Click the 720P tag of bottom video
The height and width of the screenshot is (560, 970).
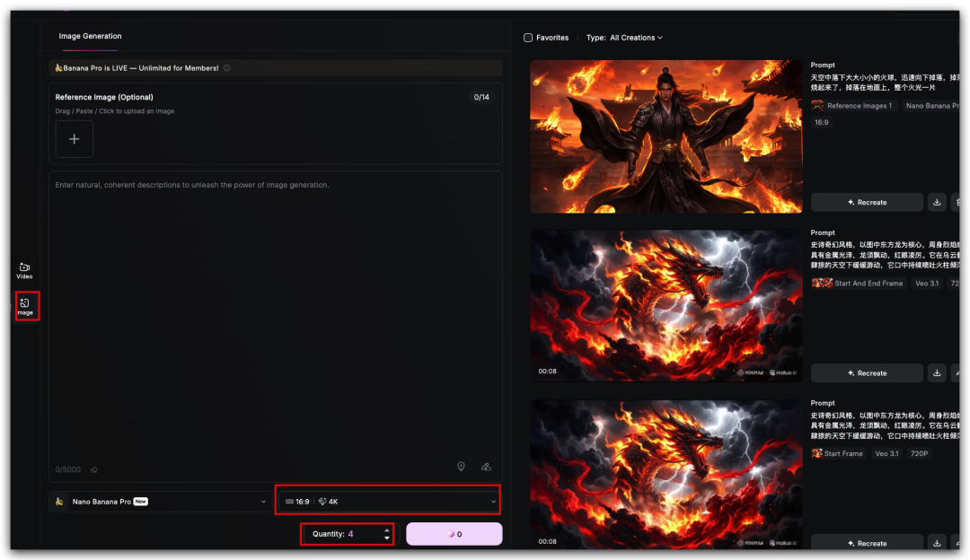919,453
